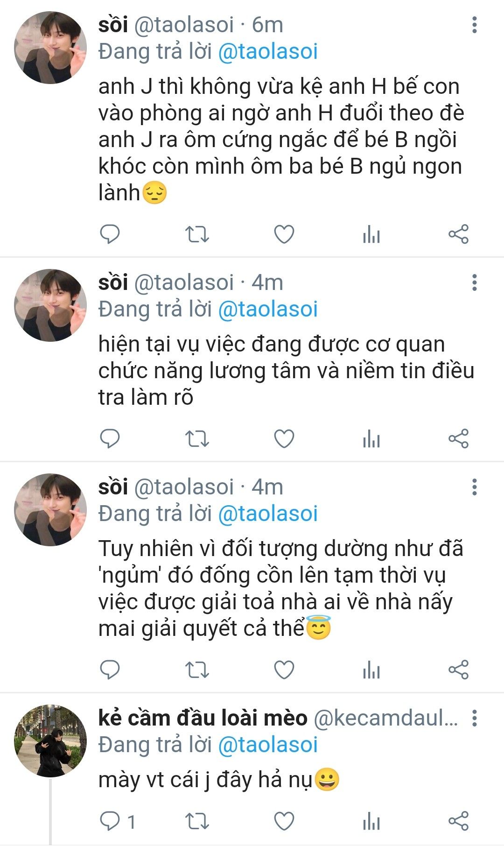Open more options on kẻ cầm đầu loài mèo's reply
This screenshot has height=846, width=504.
coord(474,718)
